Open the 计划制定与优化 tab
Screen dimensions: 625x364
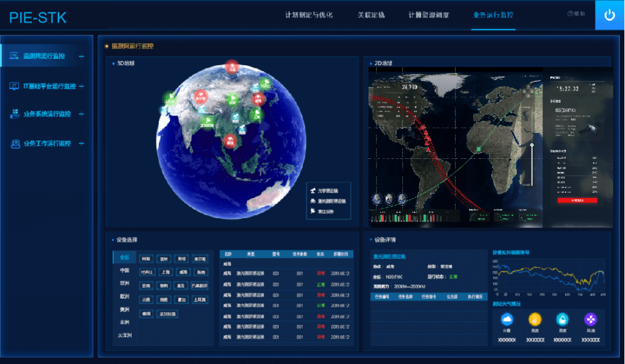[314, 14]
